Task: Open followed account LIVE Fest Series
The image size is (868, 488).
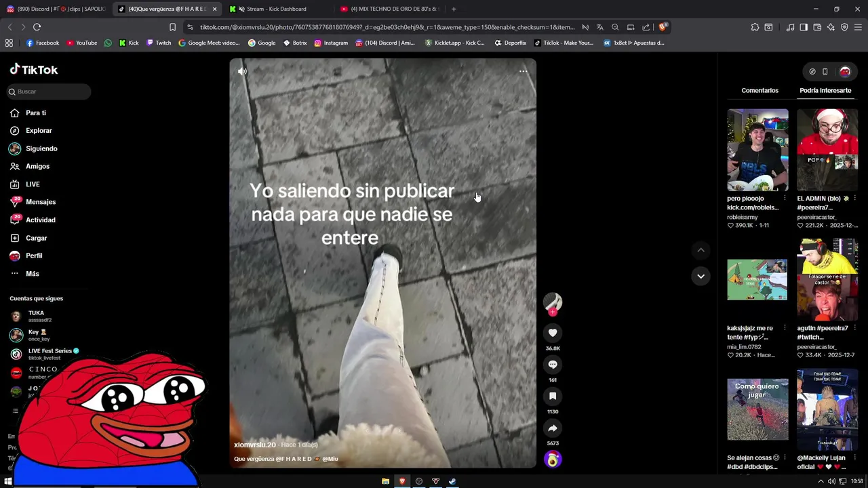Action: (45, 354)
